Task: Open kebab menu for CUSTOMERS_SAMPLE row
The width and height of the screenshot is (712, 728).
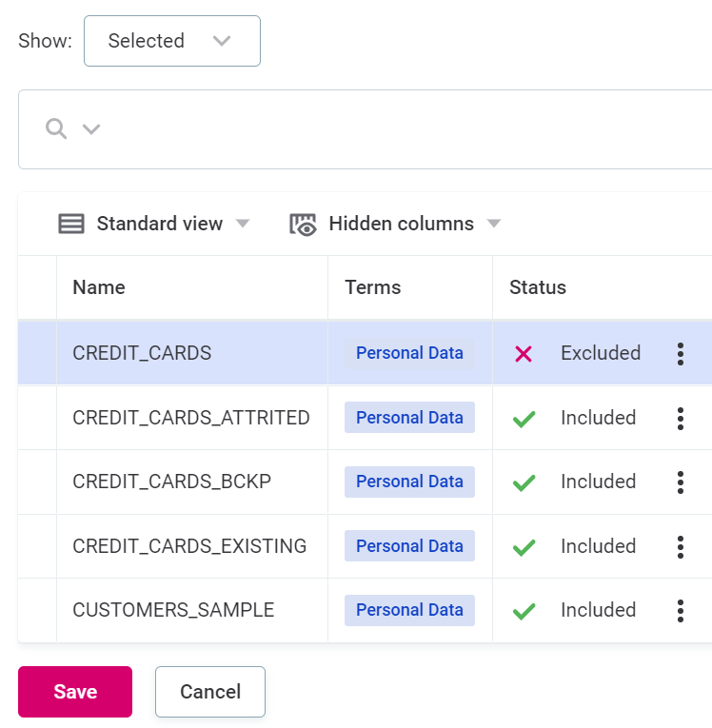Action: click(680, 610)
